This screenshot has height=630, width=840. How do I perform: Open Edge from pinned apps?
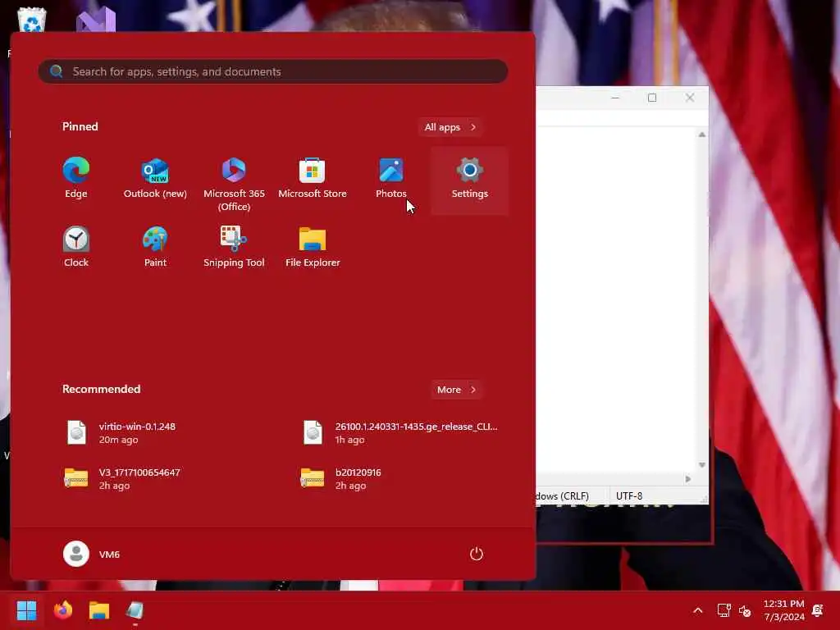coord(76,179)
